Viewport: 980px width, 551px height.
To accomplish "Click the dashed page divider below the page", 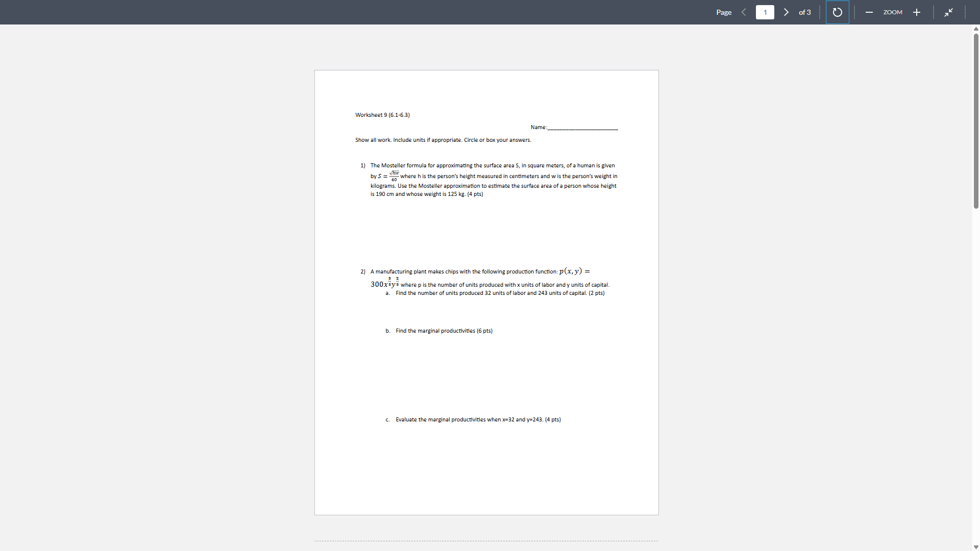I will click(486, 541).
